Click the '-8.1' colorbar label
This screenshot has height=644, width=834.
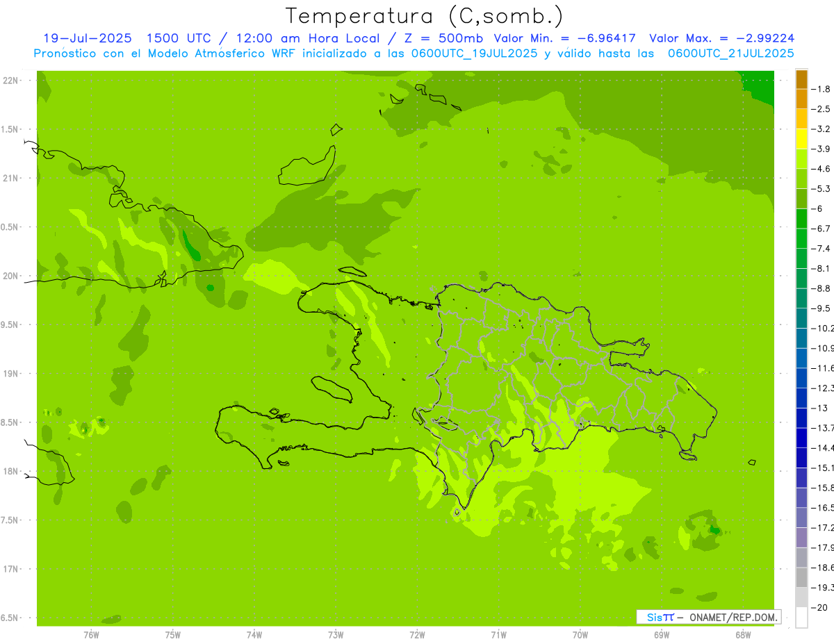(x=821, y=269)
